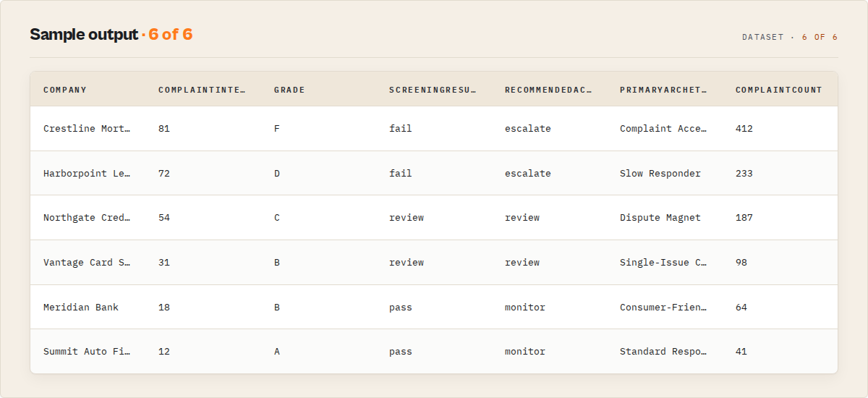Click grade B in Meridian Bank row
Image resolution: width=868 pixels, height=398 pixels.
click(277, 308)
